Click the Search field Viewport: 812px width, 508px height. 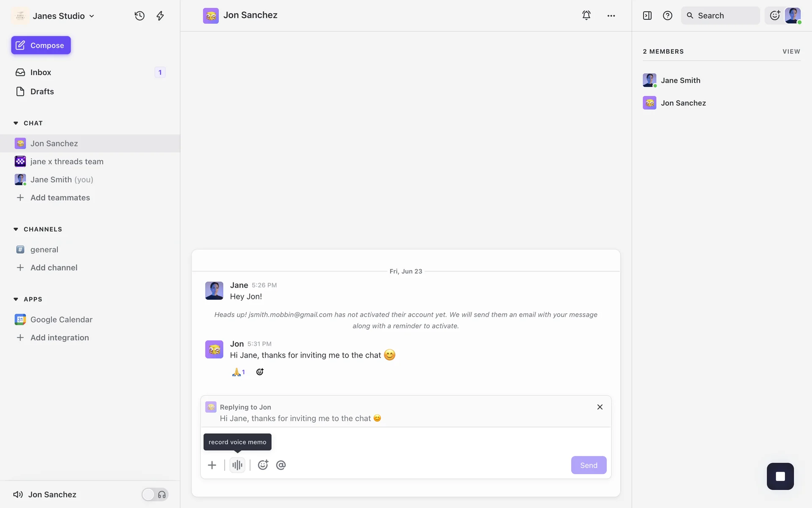720,16
